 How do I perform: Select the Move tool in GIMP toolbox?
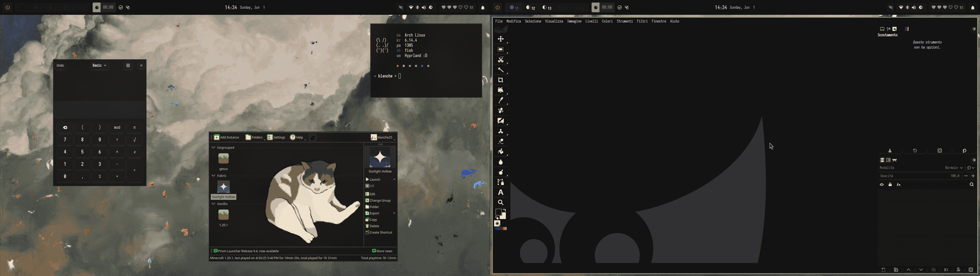[501, 39]
